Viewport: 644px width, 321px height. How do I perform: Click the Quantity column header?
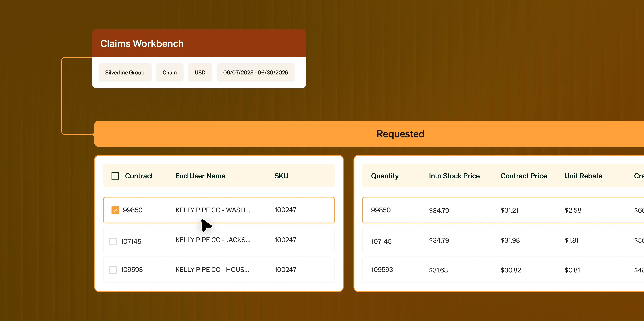point(384,176)
